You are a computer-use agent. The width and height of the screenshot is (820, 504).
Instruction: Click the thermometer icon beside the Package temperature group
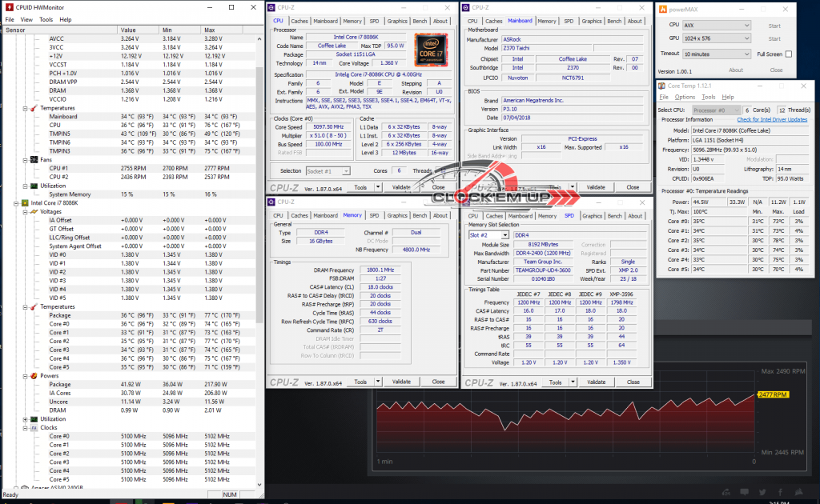click(34, 307)
